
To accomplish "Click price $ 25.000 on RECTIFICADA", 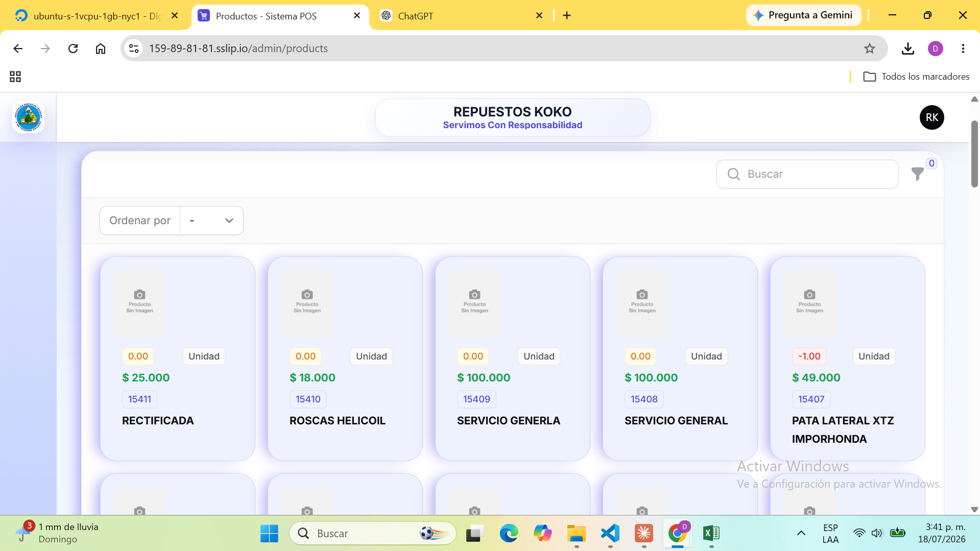I will coord(146,378).
